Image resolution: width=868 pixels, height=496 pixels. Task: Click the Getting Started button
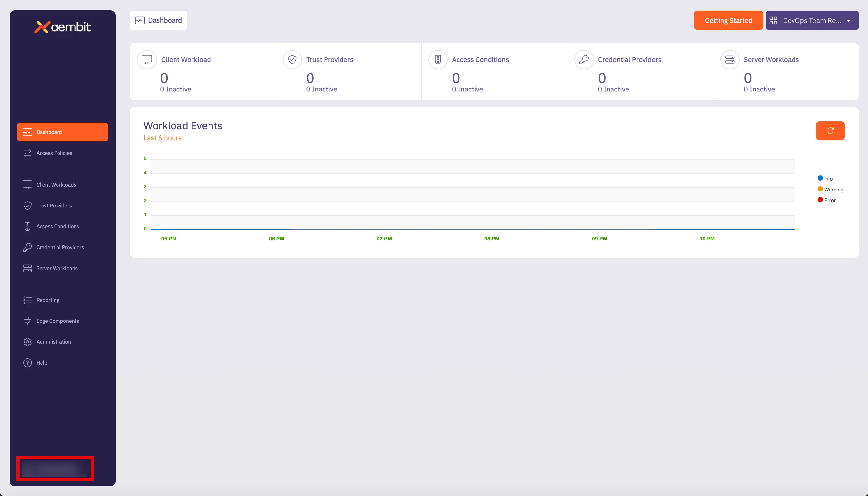(x=728, y=20)
